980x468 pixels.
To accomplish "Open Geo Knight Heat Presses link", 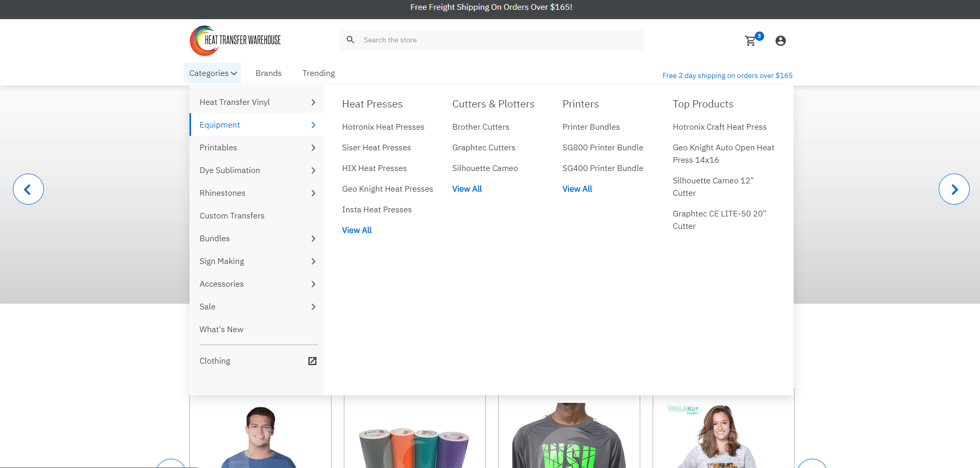I will coord(388,189).
